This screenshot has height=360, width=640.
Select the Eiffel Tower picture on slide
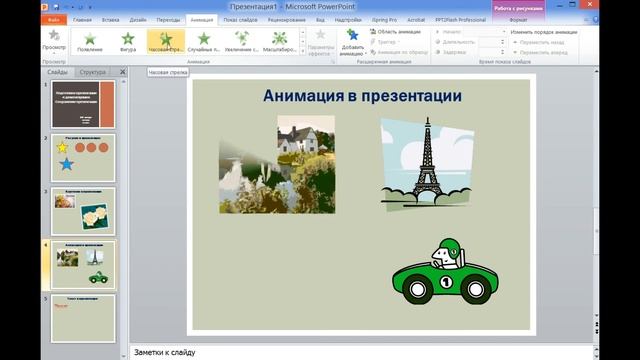pos(427,164)
